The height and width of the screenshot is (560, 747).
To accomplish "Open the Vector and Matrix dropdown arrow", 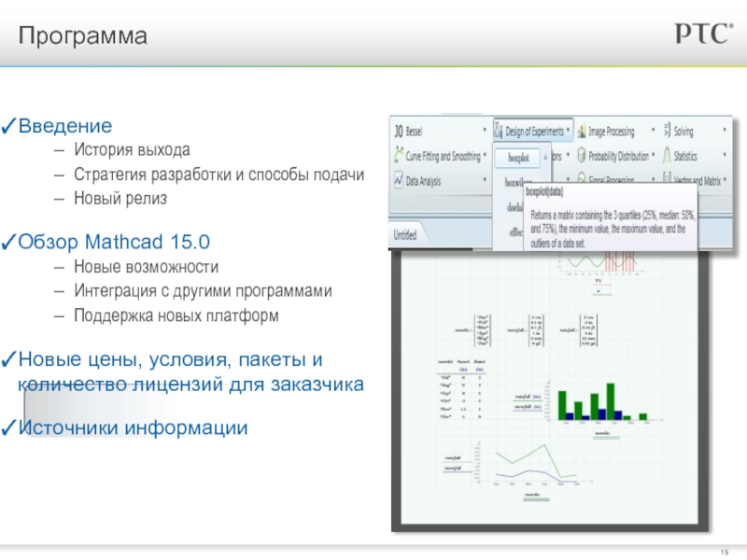I will point(725,180).
